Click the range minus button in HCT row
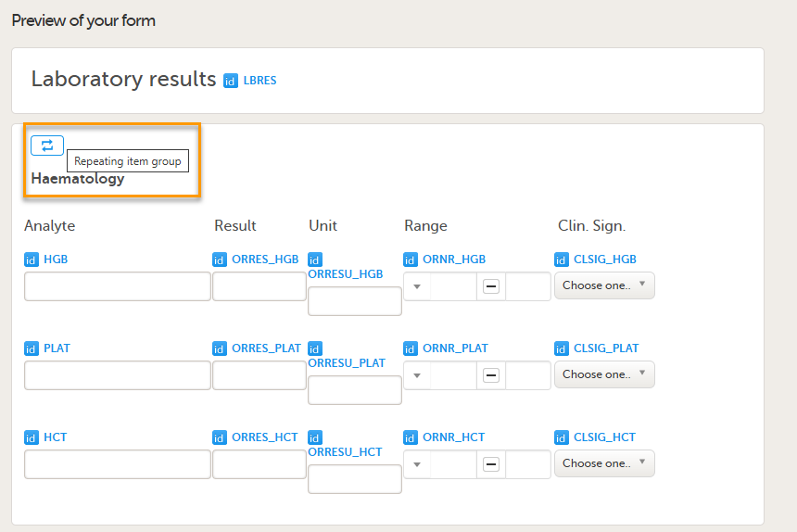Screen dimensions: 797x532 [x=491, y=464]
